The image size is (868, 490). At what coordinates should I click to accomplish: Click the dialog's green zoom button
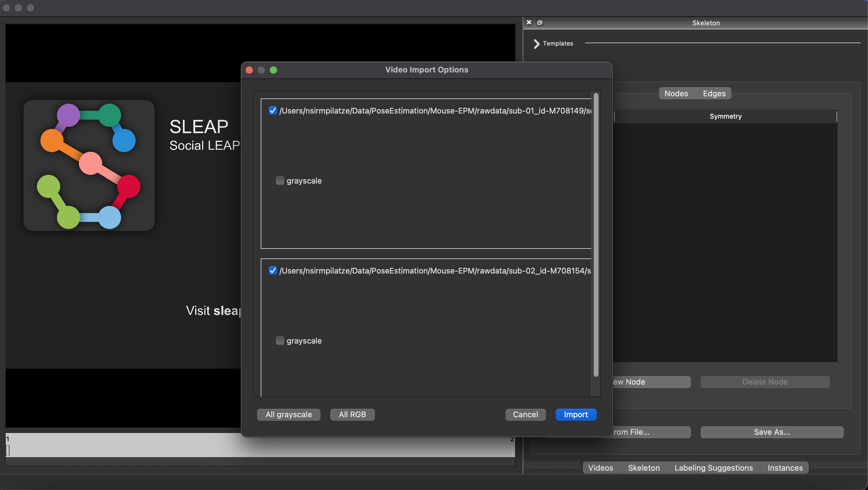[x=273, y=70]
